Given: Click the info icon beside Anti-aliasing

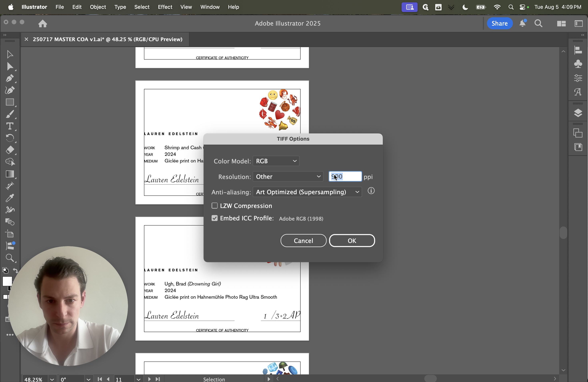Looking at the screenshot, I should 371,191.
